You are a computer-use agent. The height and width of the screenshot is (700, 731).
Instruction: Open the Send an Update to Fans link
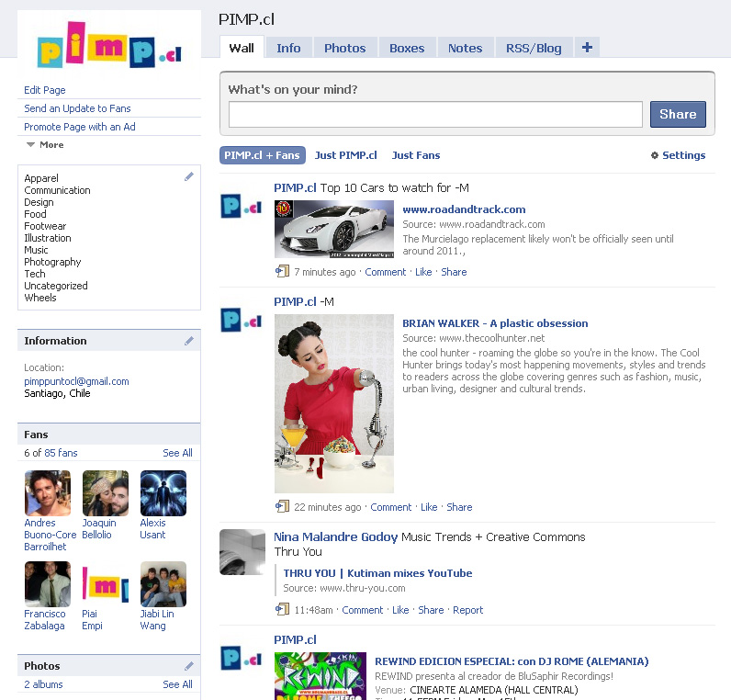click(77, 108)
